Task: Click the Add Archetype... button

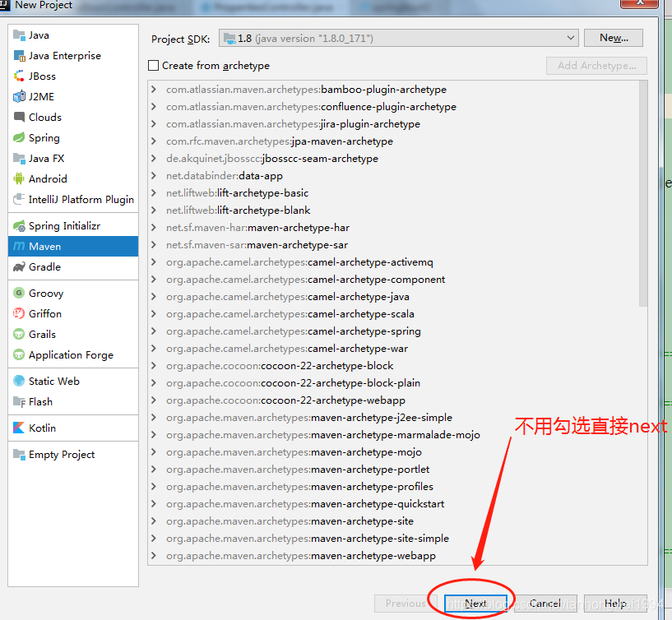Action: (x=596, y=66)
